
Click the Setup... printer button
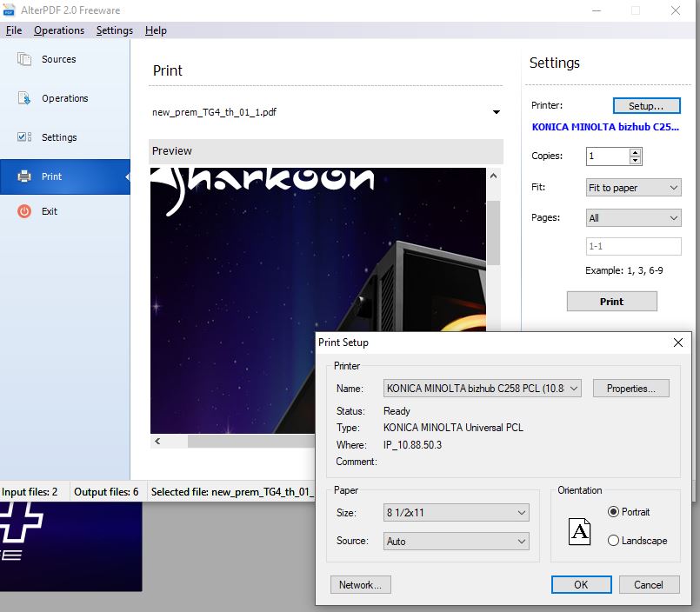[646, 106]
